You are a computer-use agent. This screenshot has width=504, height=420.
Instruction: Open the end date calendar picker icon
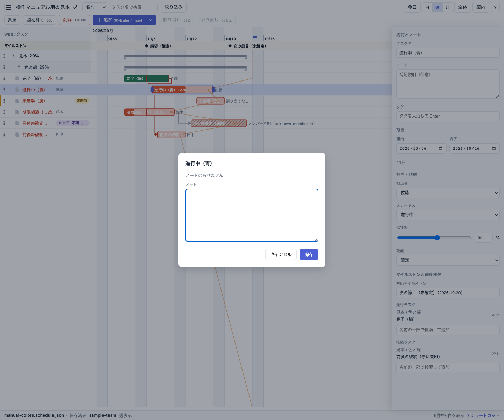494,148
